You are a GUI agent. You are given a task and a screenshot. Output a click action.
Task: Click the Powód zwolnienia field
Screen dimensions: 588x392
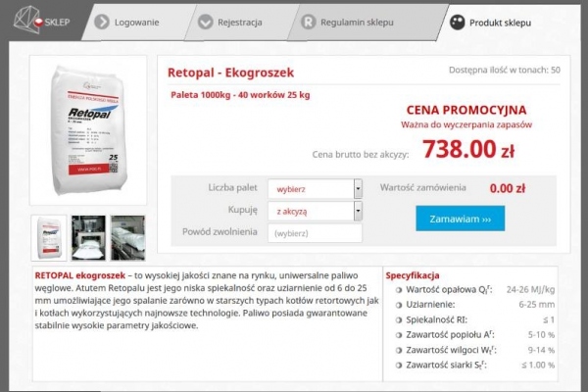315,233
